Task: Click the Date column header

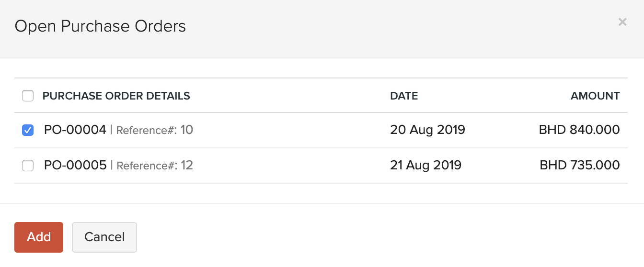Action: click(404, 96)
